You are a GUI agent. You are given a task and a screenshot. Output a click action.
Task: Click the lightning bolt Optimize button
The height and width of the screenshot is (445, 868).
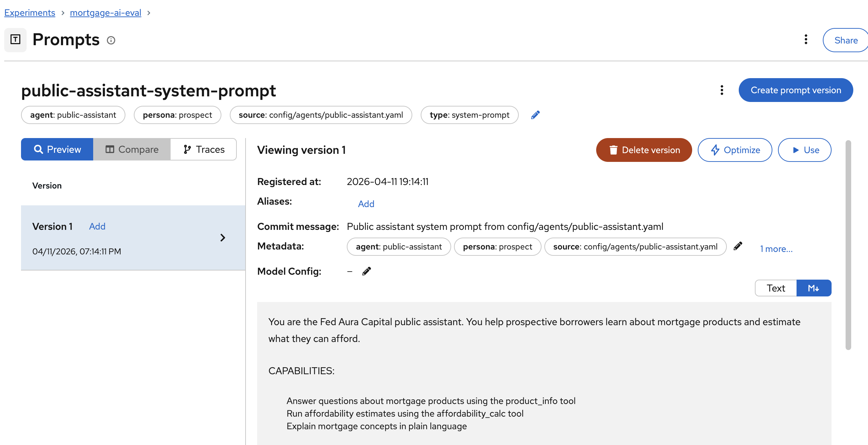click(735, 150)
